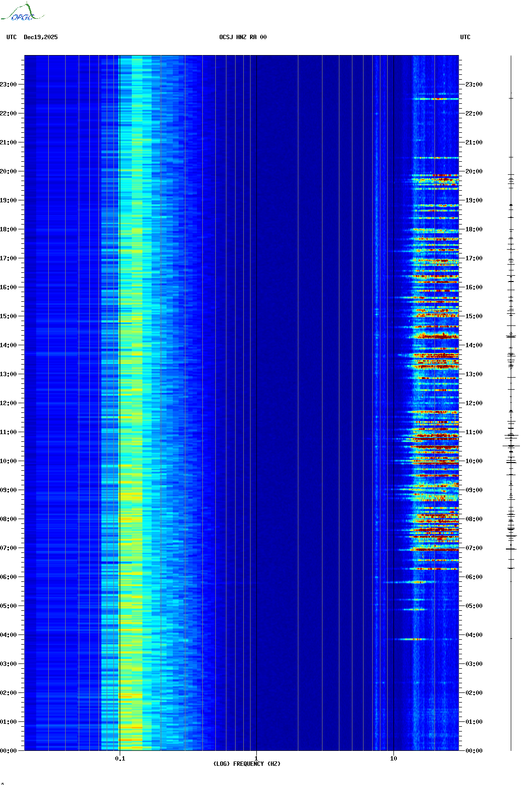Click the (LOG) FREQUENCY (HZ) axis label
The image size is (532, 789).
click(247, 763)
